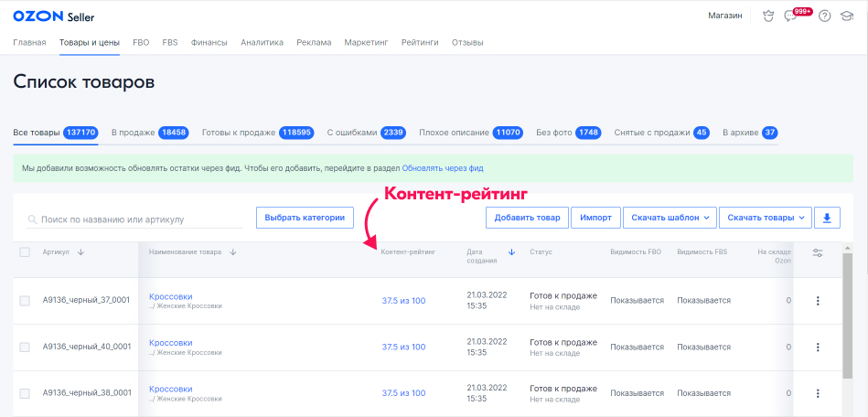Follow the Обновлять через фид link
Viewport: 868px width, 417px height.
point(443,168)
